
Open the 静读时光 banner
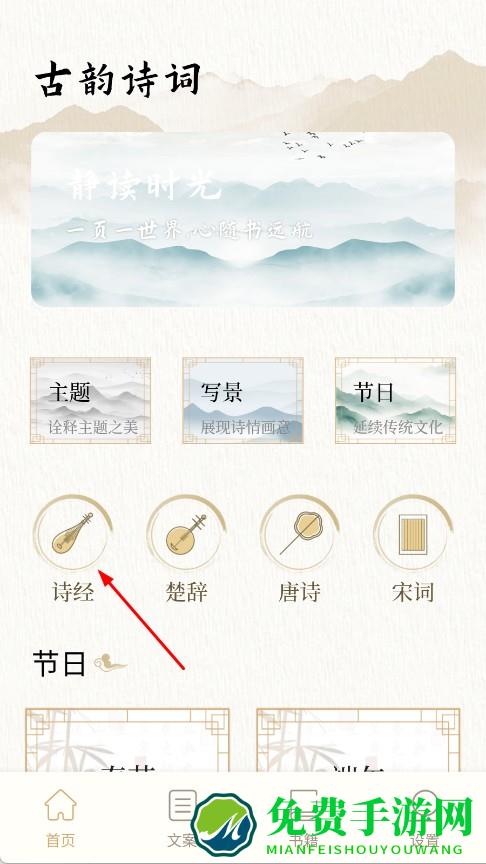243,219
